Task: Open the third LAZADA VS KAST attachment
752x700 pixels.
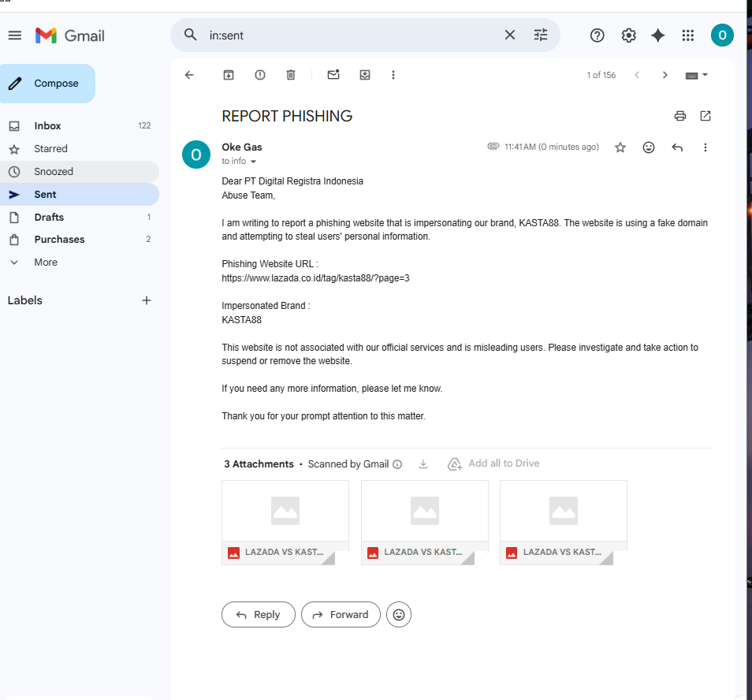Action: [x=564, y=523]
